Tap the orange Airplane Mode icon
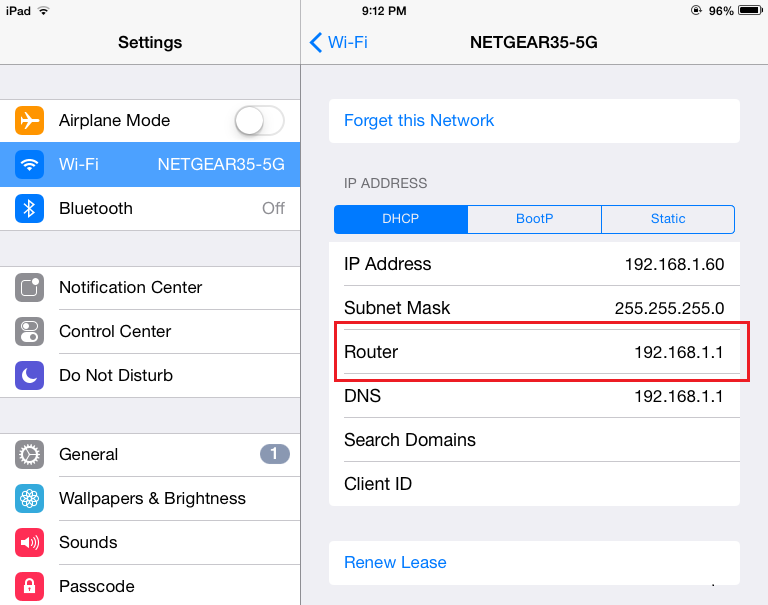Screen dimensions: 768x605 (30, 121)
